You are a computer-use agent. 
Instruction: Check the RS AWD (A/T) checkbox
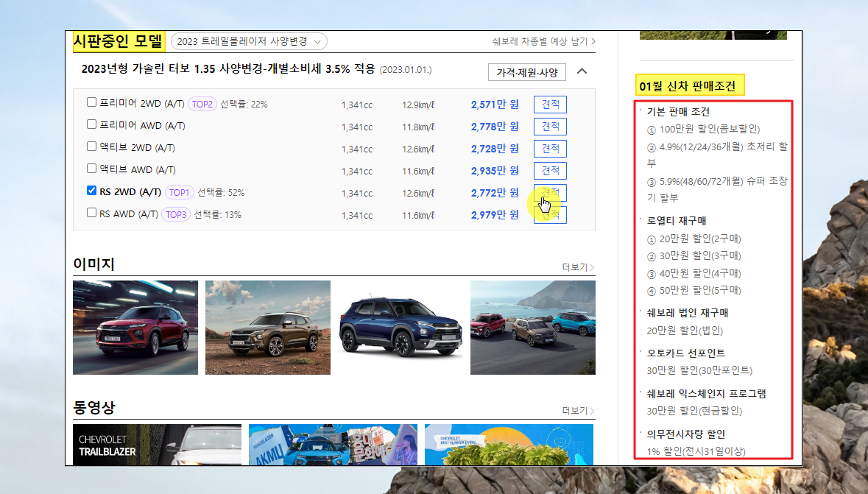(91, 213)
